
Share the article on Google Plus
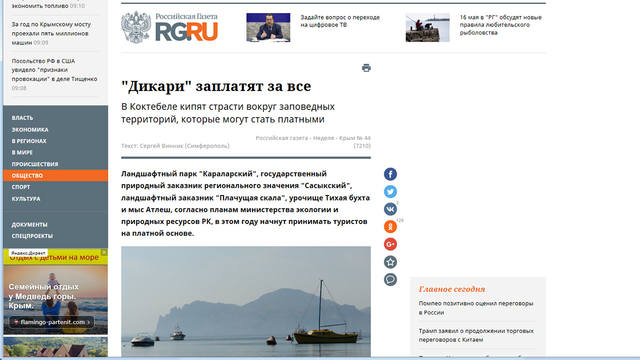coord(390,244)
